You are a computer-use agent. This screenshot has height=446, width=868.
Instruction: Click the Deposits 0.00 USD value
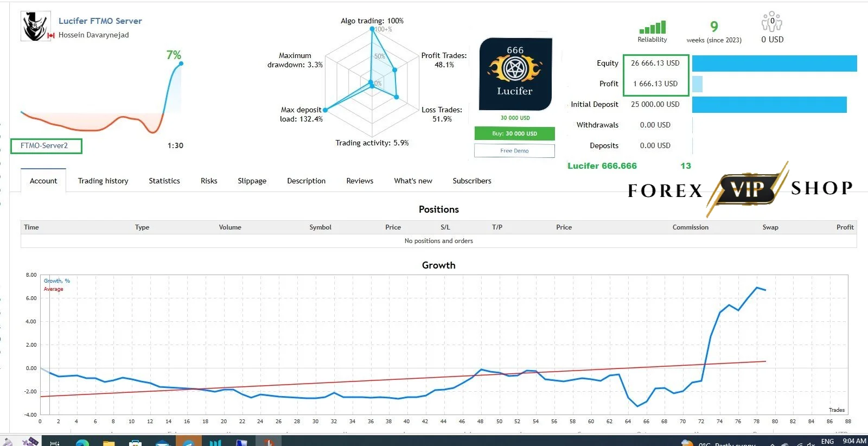coord(655,145)
